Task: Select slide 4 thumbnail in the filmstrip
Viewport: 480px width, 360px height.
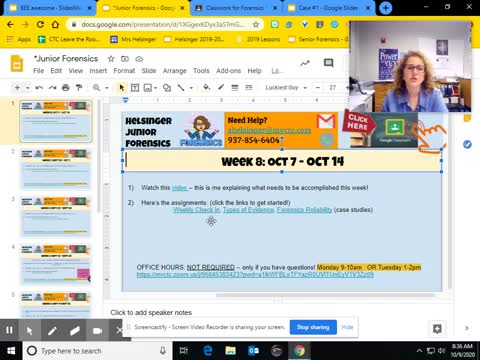Action: [x=56, y=264]
